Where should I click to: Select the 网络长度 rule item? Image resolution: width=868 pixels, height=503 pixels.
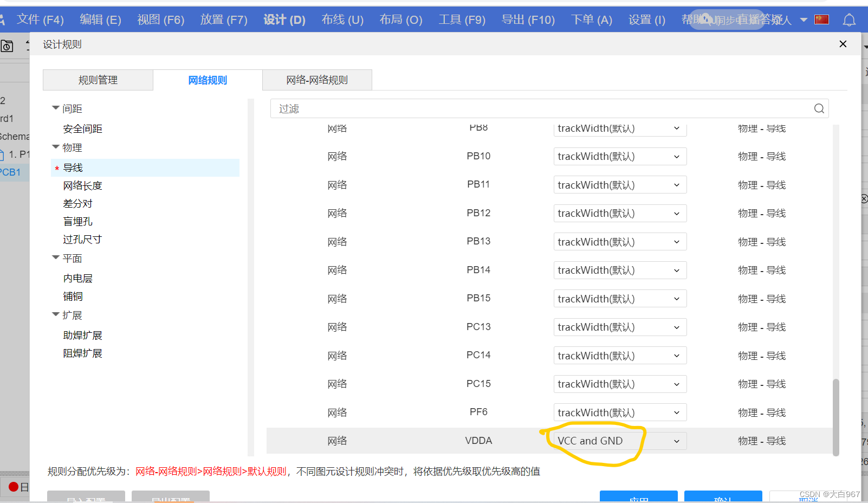82,185
